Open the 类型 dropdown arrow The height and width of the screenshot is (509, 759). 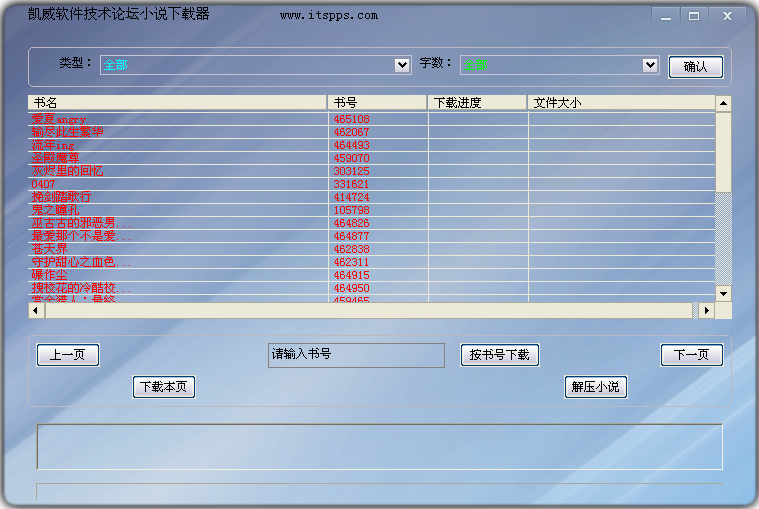point(402,65)
